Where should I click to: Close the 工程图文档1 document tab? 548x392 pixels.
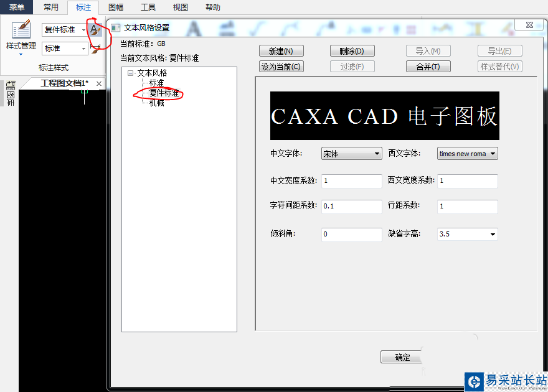[x=99, y=83]
